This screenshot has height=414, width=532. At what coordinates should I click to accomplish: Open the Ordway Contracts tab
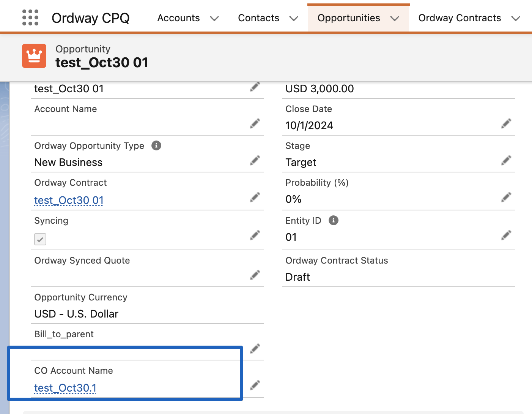pos(460,18)
